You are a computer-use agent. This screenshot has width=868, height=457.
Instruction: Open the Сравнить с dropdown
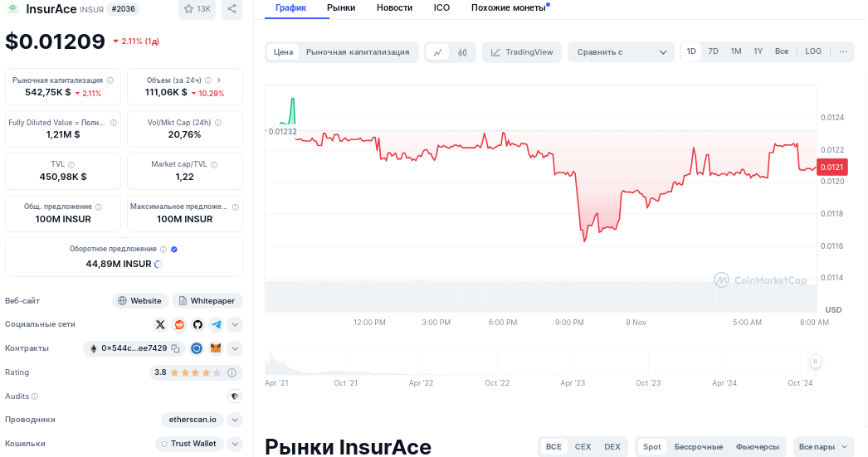pos(621,52)
